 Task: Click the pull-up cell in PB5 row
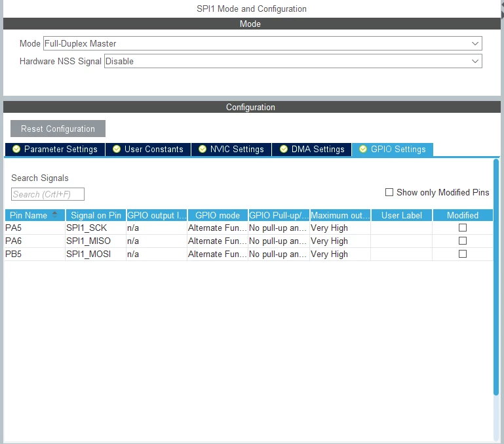tap(279, 254)
